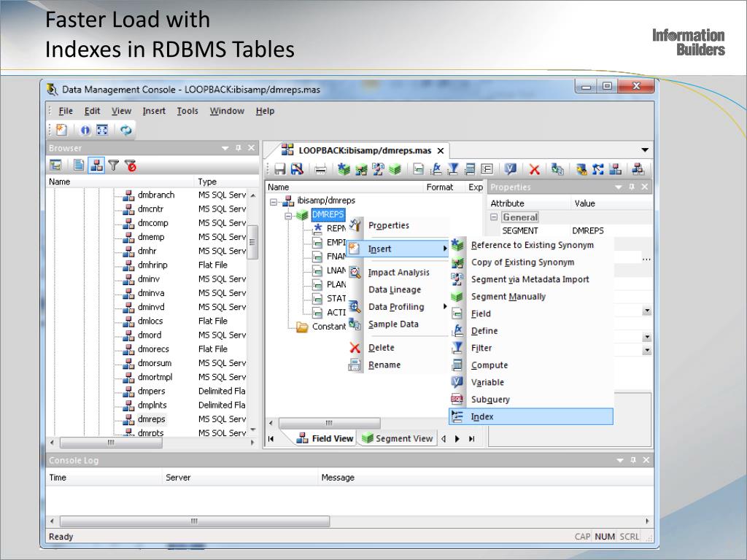Click the blue information icon
This screenshot has width=747, height=560.
coord(85,130)
